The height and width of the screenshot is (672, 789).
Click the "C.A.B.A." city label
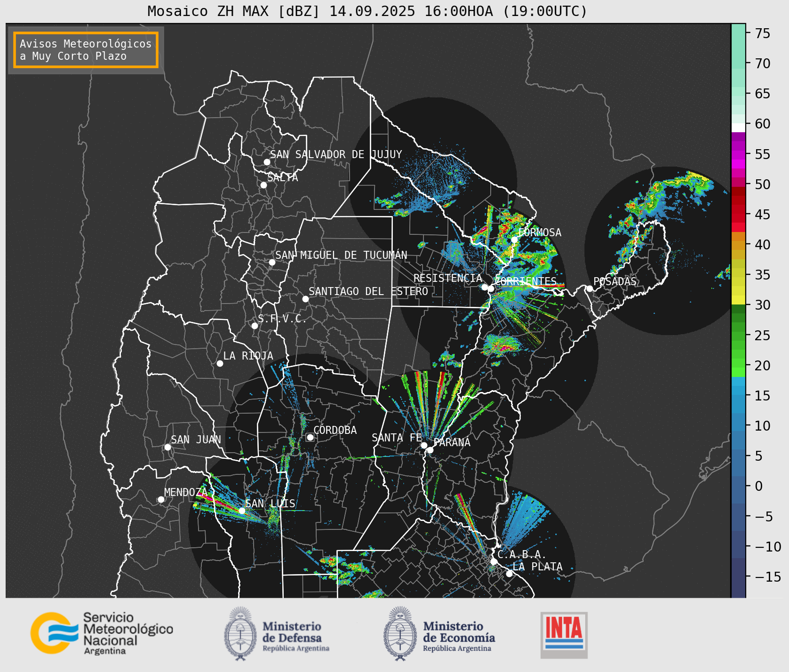click(x=522, y=554)
